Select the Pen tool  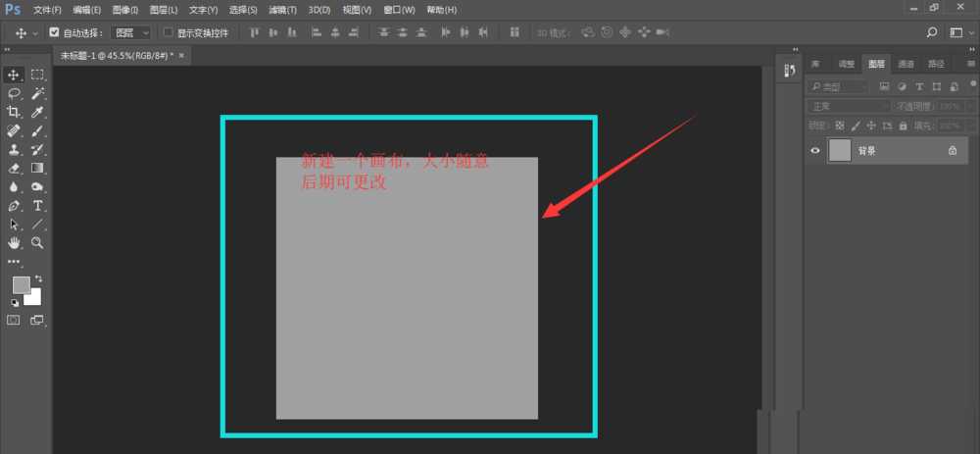[15, 206]
